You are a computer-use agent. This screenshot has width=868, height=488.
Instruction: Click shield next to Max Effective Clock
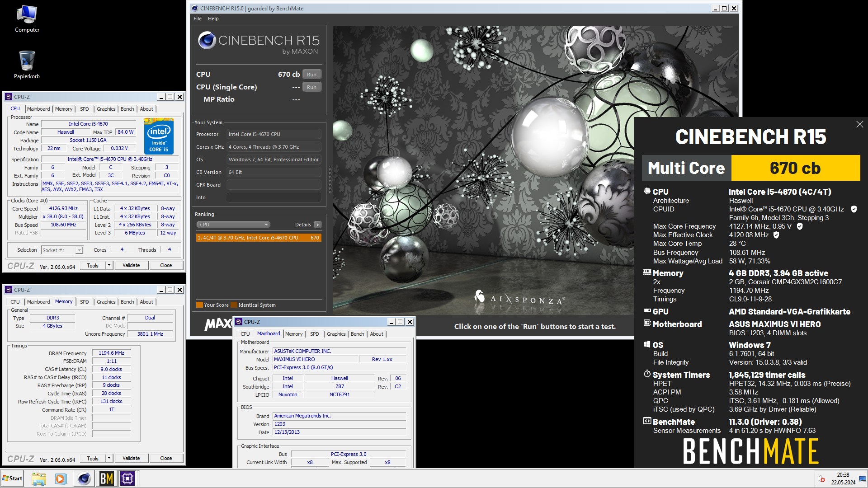point(776,235)
